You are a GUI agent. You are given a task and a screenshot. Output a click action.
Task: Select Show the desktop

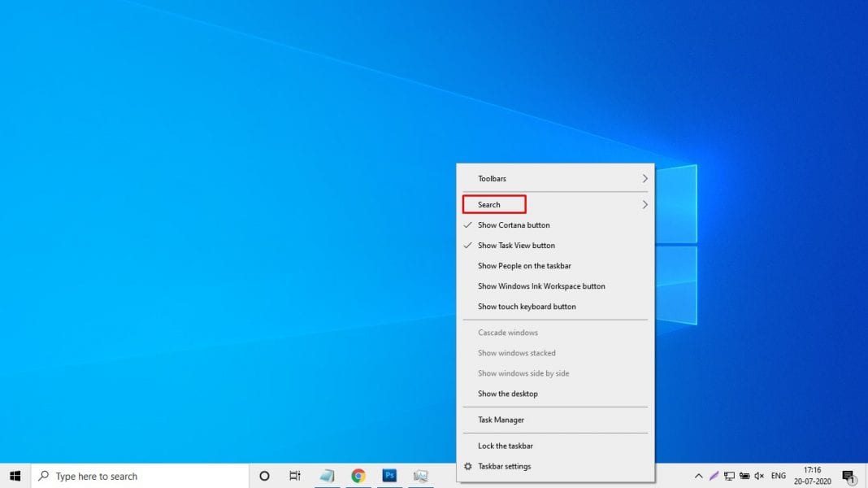506,394
